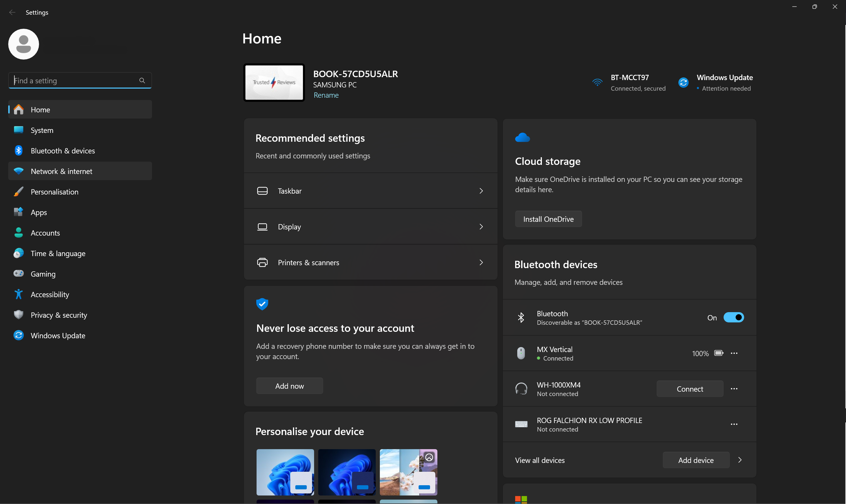Expand the Taskbar settings chevron
Image resolution: width=846 pixels, height=504 pixels.
click(481, 191)
